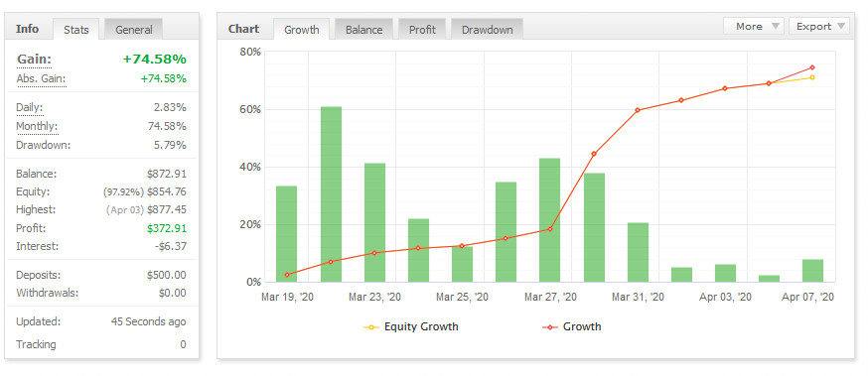Click the Profit value $372.91

[x=167, y=228]
